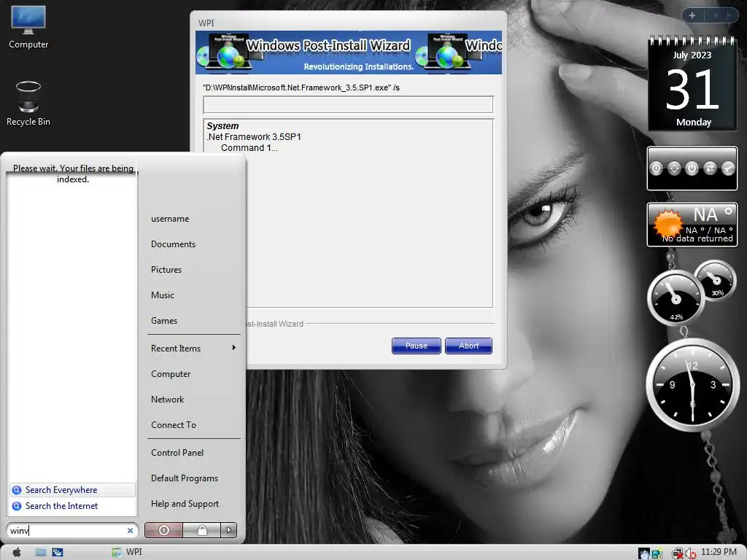
Task: Open username folder in start menu
Action: pyautogui.click(x=170, y=219)
